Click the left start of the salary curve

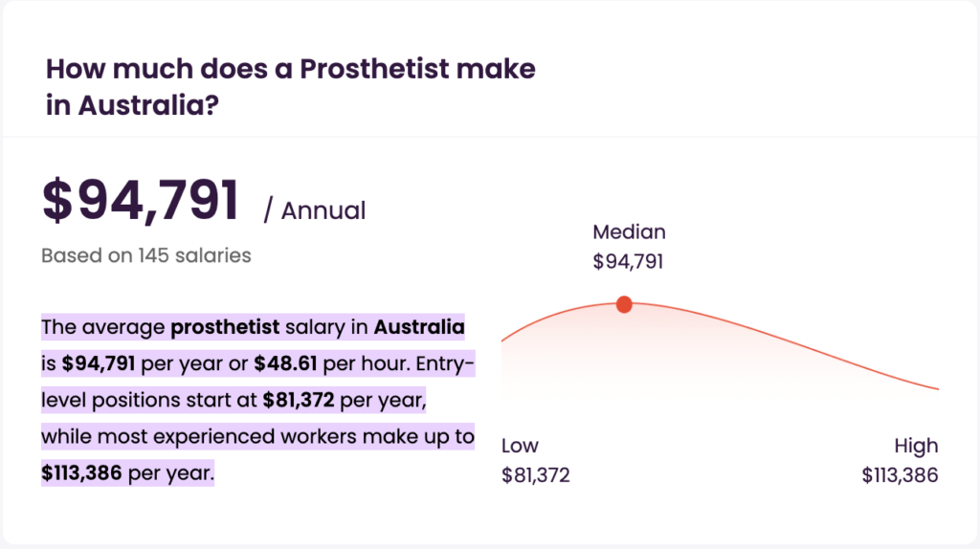(507, 337)
